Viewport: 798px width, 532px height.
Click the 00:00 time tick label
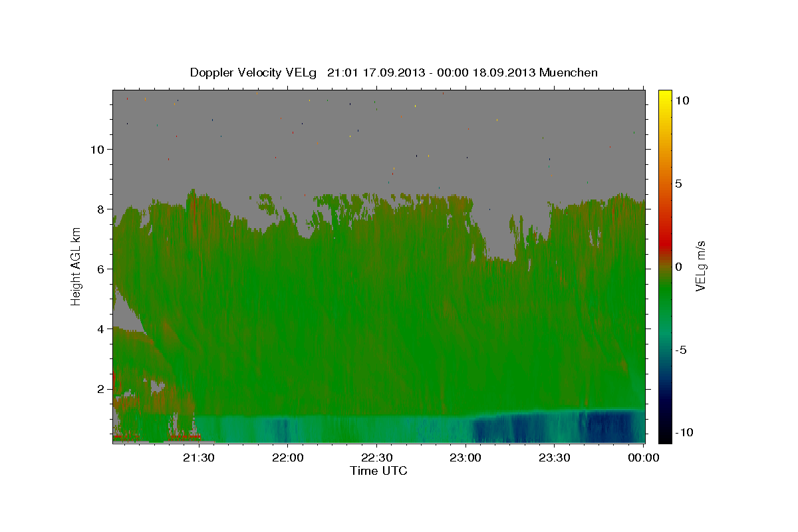(x=644, y=458)
